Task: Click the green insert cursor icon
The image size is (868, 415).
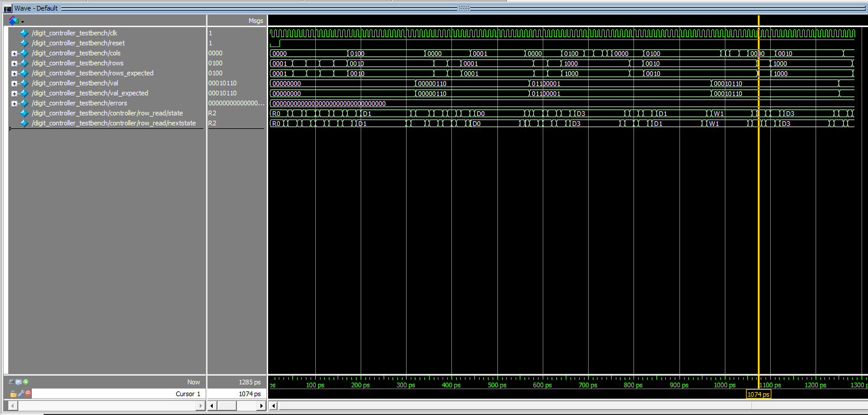Action: pos(26,382)
